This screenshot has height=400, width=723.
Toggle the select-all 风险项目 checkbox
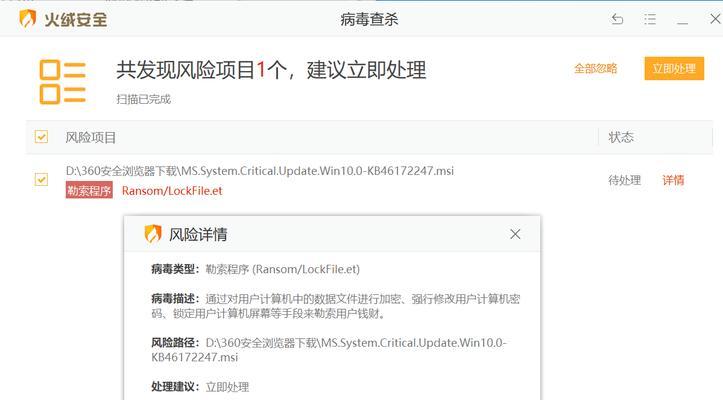coord(41,137)
